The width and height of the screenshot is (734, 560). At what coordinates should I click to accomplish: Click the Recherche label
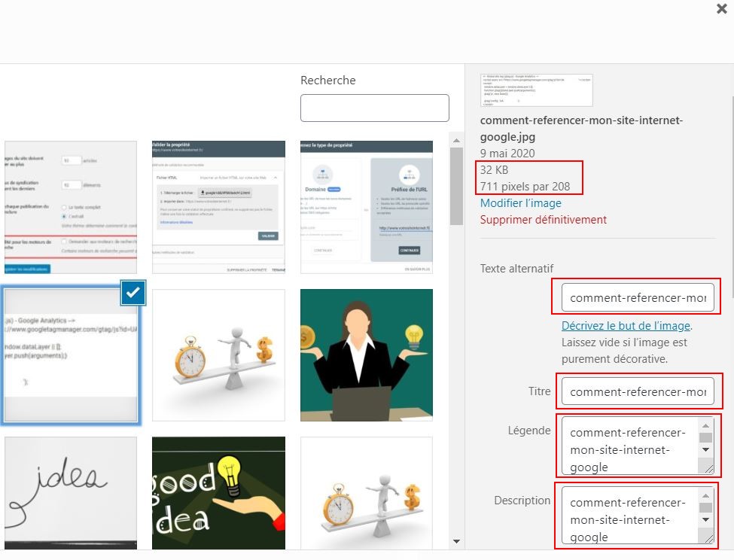[x=328, y=81]
